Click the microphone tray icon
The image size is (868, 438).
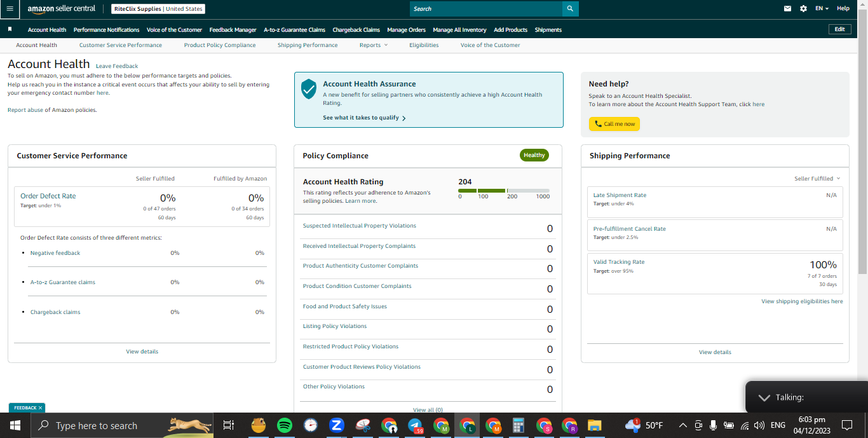click(x=713, y=425)
